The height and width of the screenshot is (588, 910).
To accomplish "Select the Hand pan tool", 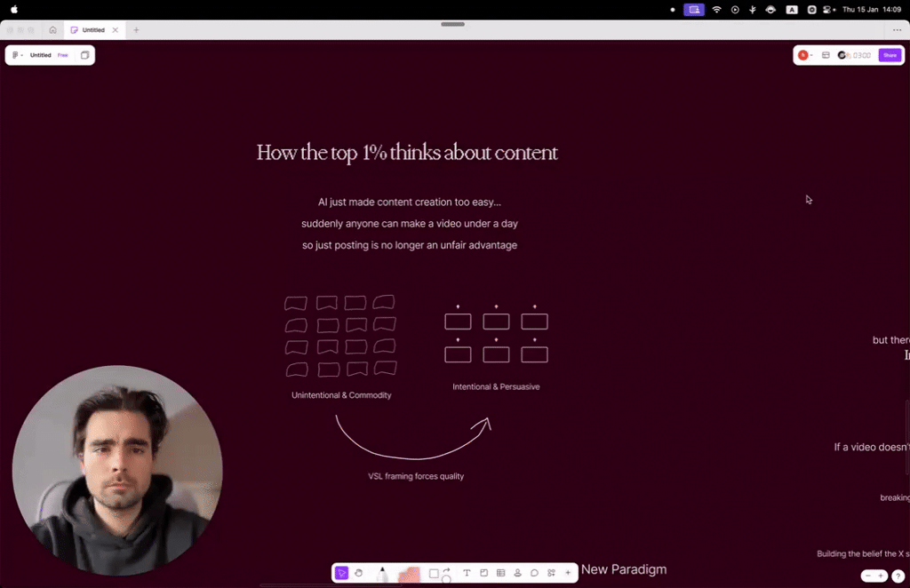I will point(359,573).
